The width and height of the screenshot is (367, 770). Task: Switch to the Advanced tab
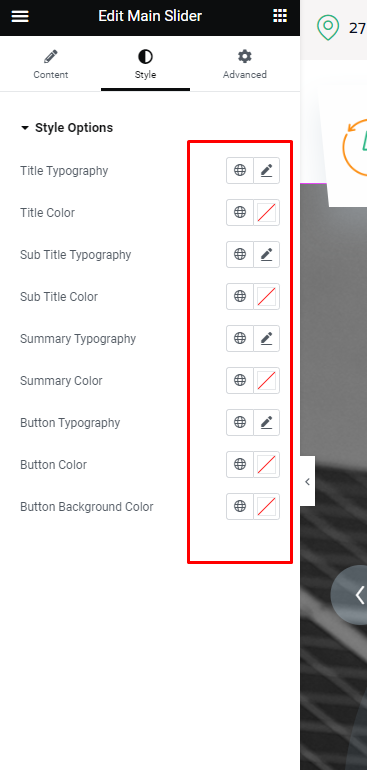[245, 64]
